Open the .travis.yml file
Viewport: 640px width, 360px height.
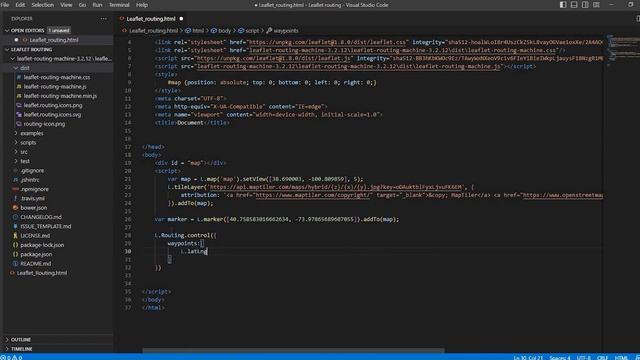click(x=32, y=198)
